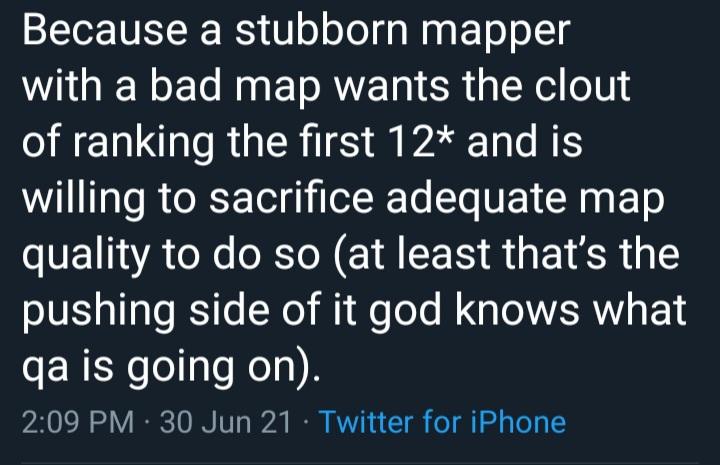The width and height of the screenshot is (720, 465).
Task: Click the 2:09 PM timestamp
Action: point(78,421)
